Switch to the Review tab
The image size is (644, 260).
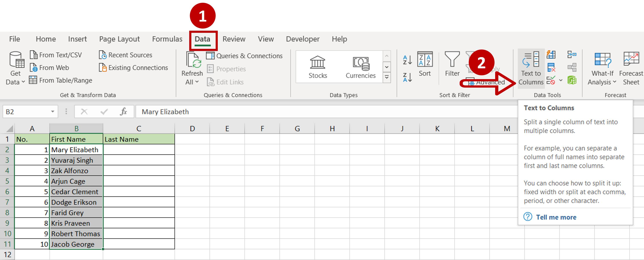point(234,39)
